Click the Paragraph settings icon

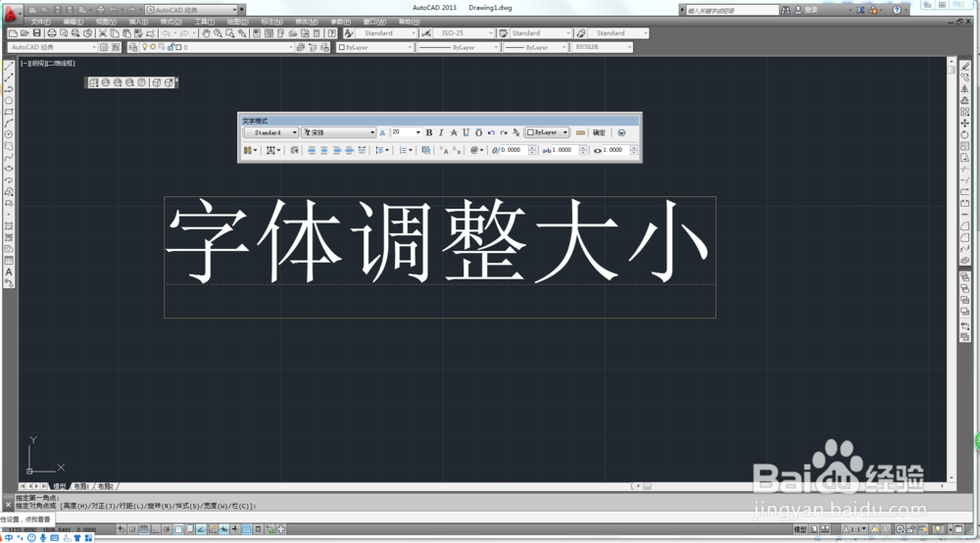[294, 150]
